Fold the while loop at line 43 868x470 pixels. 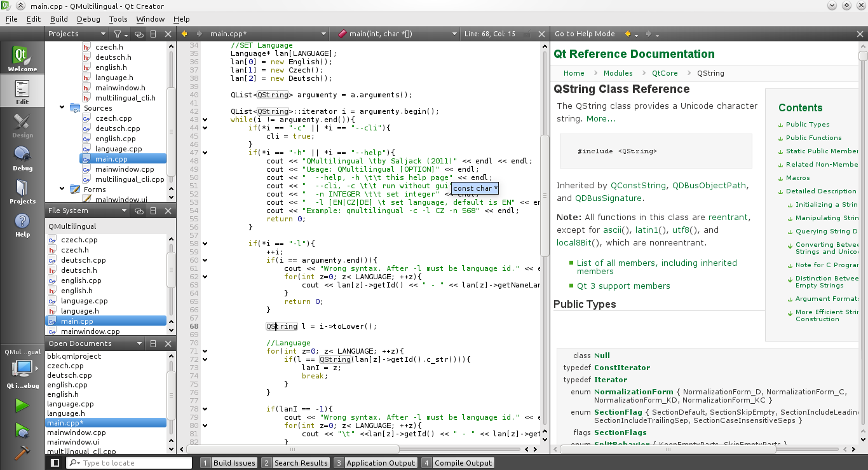tap(205, 120)
